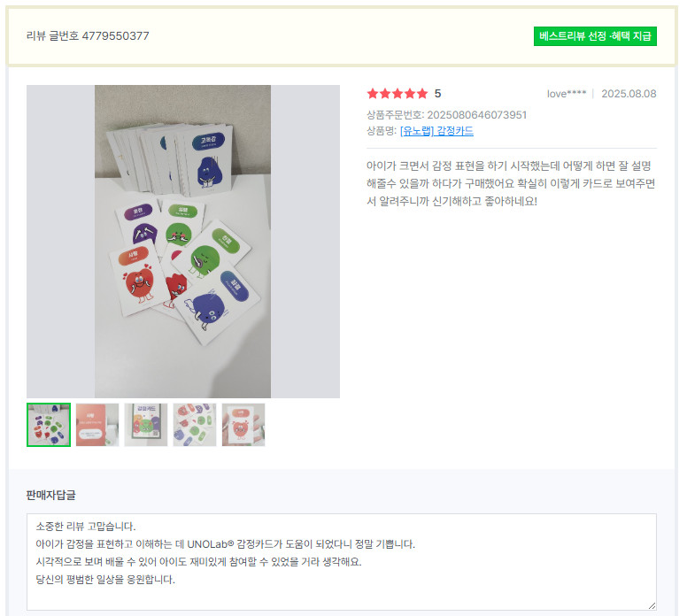Click the 판매자답글 section heading
Viewport: 687px width, 616px height.
[x=50, y=495]
